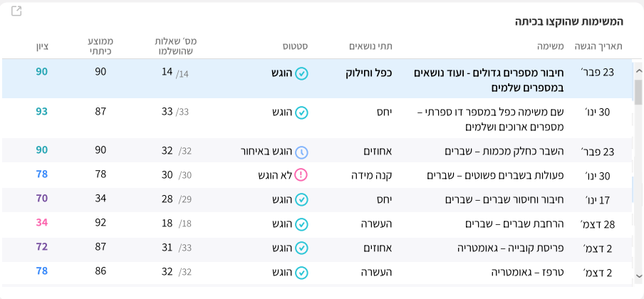Click the checkmark icon in the טרפז גאומטריה row
Screen dimensions: 644x299
tap(301, 272)
